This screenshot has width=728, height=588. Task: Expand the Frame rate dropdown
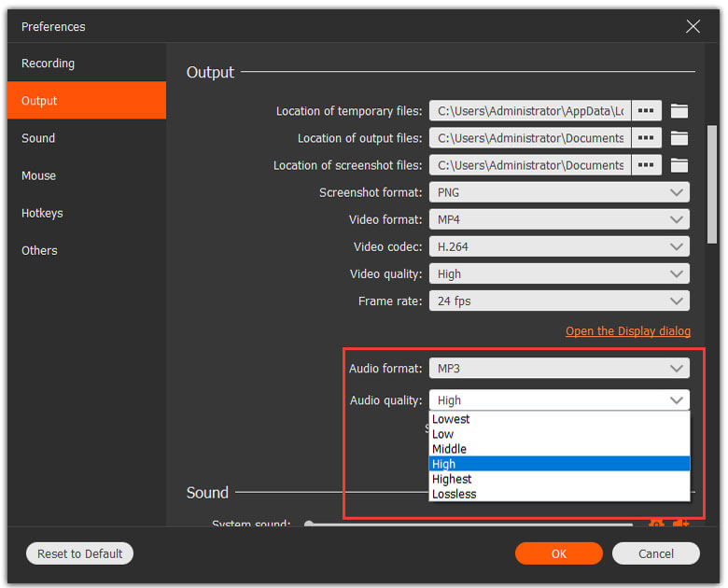pos(559,301)
